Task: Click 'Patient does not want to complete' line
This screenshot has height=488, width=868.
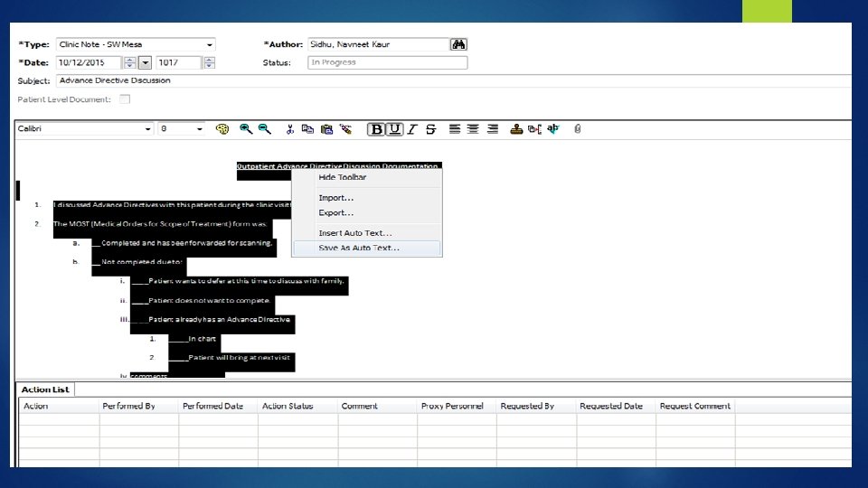Action: click(x=209, y=300)
